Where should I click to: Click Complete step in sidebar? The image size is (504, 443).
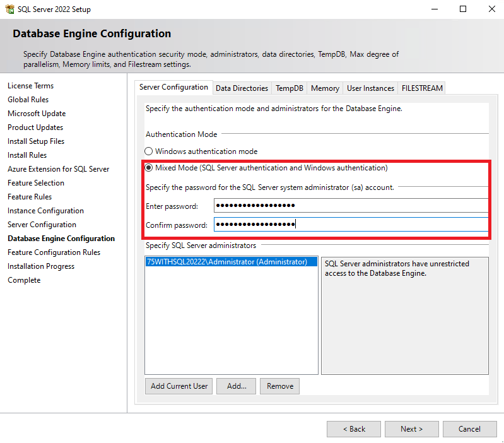click(24, 280)
